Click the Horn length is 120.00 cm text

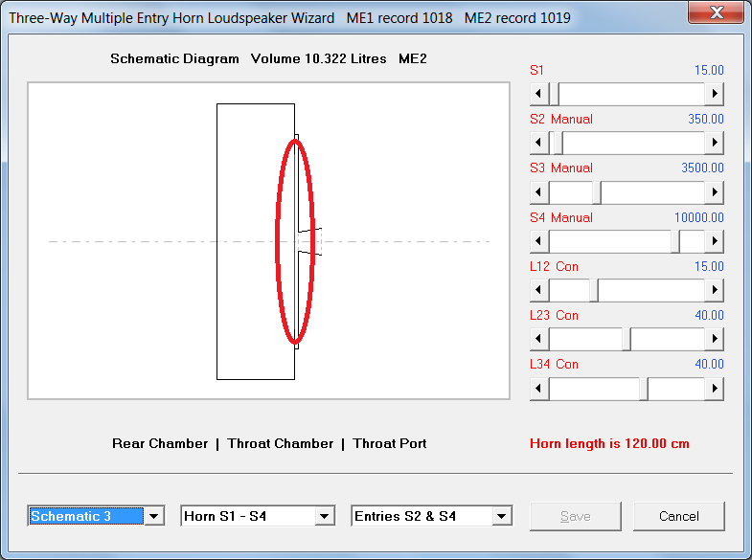(609, 443)
